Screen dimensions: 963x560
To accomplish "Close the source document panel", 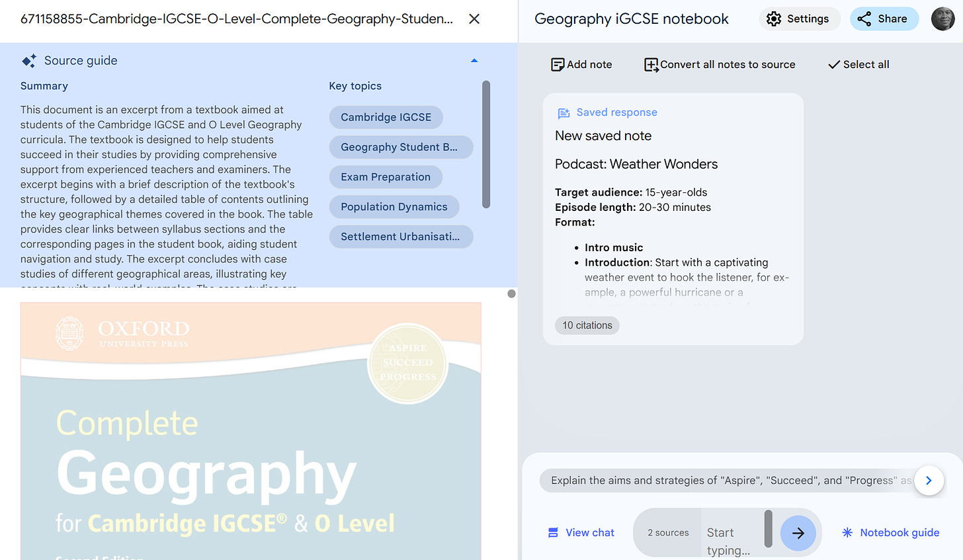I will (474, 19).
